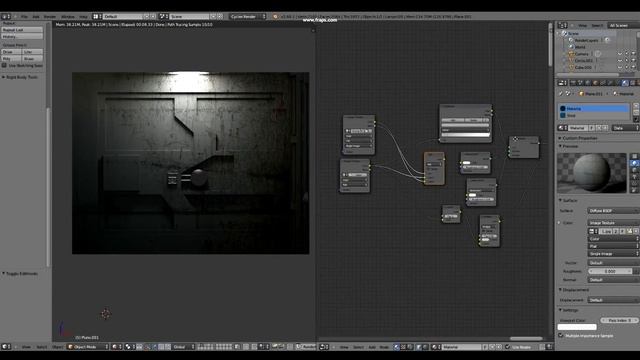Screen dimensions: 640x360
Task: Click the grease pencil Erase button
Action: click(33, 59)
